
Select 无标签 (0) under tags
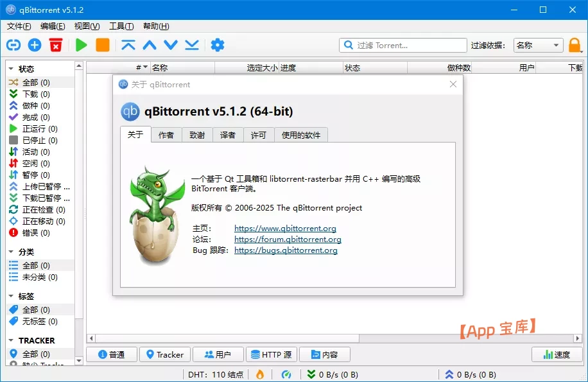pos(40,321)
